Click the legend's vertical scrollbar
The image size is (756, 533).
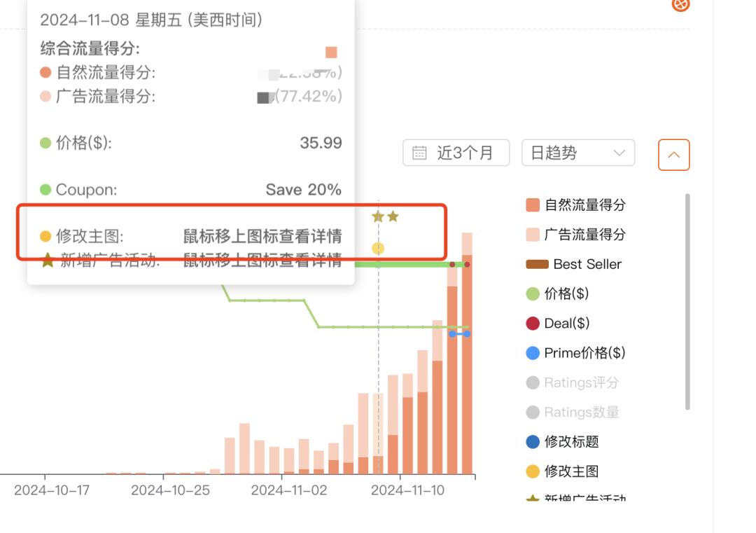[687, 301]
